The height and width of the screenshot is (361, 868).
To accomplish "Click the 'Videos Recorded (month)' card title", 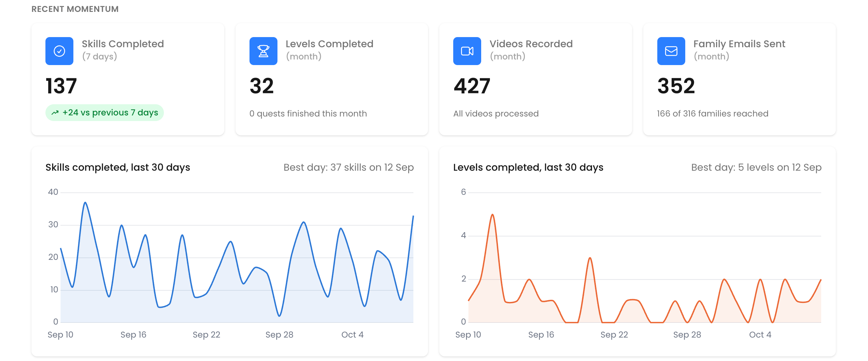I will pyautogui.click(x=531, y=50).
